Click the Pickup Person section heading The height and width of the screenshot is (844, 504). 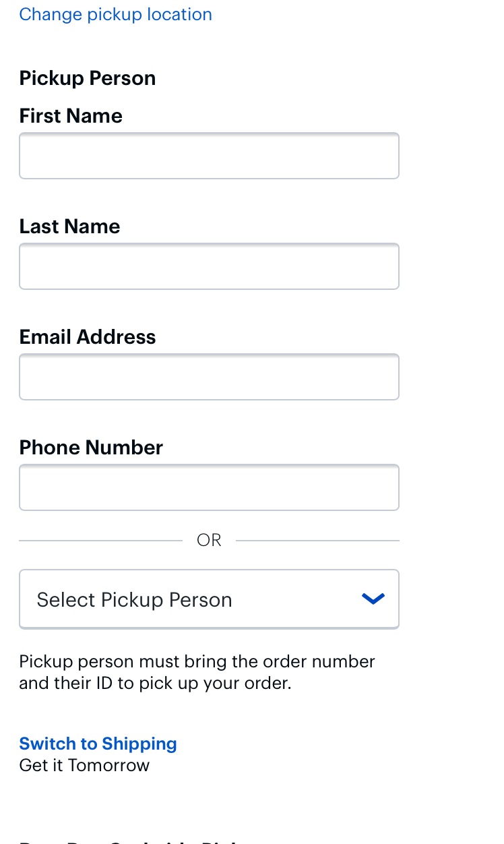click(87, 78)
